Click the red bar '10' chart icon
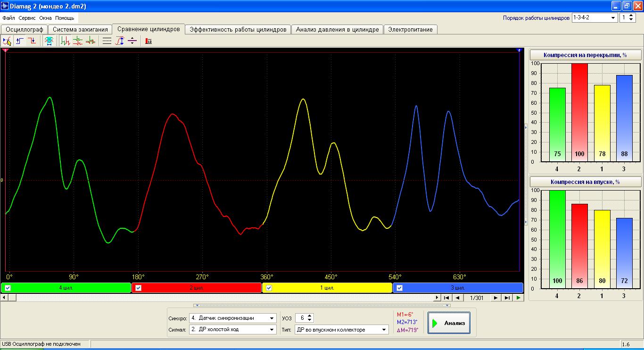The height and width of the screenshot is (350, 644). [149, 41]
